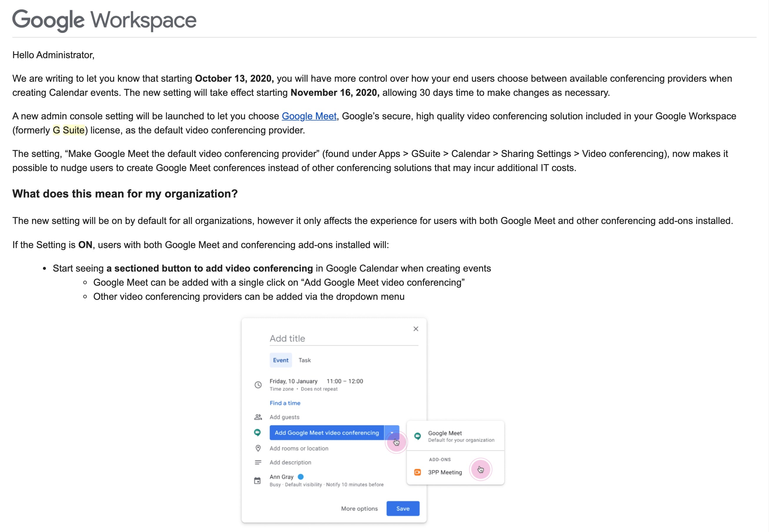Click the dropdown arrow next to Google Meet button
This screenshot has width=769, height=532.
click(x=393, y=433)
